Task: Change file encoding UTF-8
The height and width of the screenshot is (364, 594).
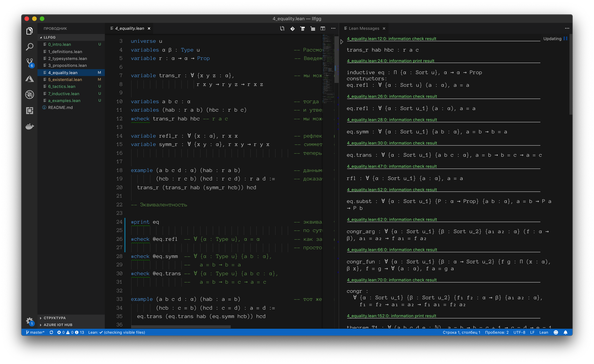Action: coord(519,332)
